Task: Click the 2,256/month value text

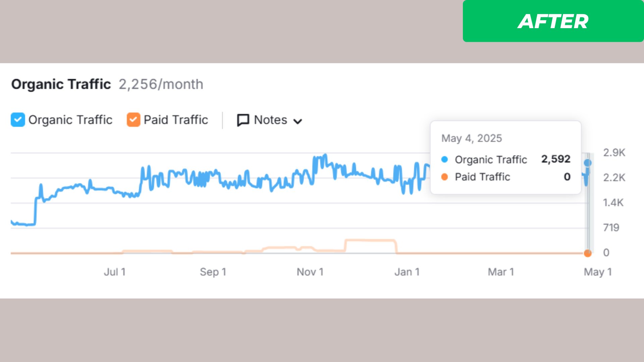Action: 161,84
